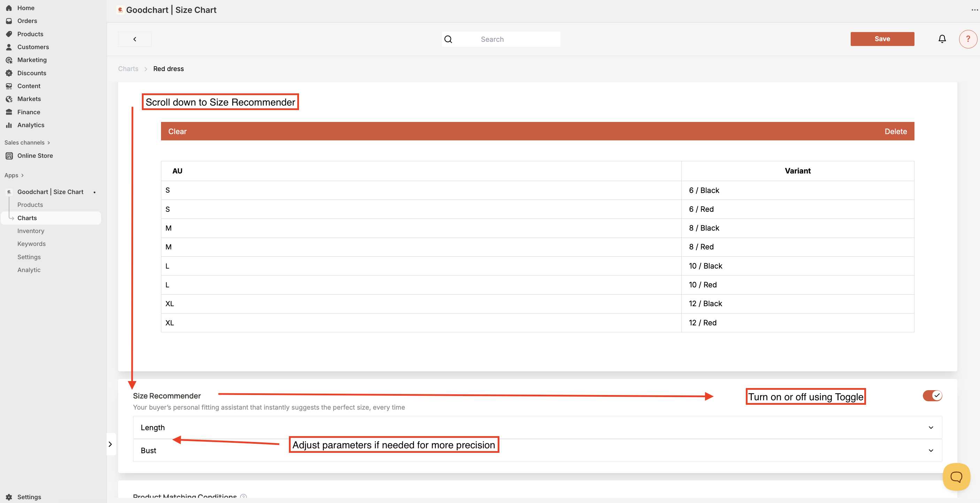Toggle the Size Recommender switch

point(932,395)
